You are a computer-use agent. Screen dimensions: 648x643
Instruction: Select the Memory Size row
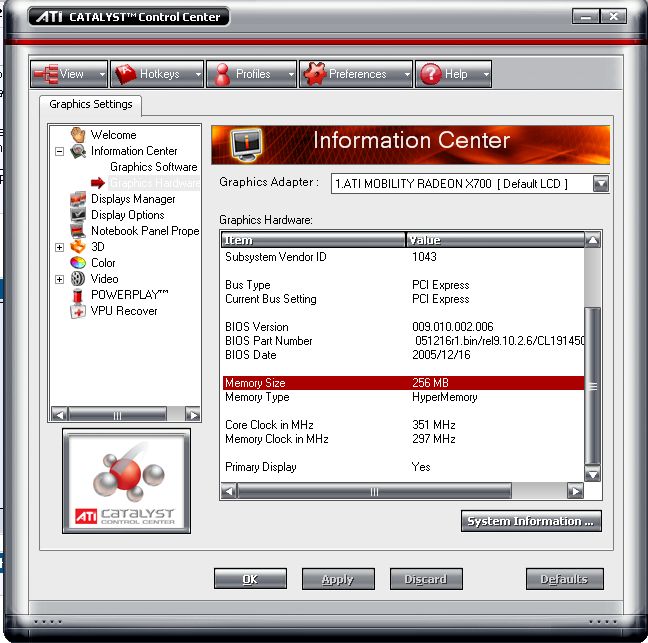pos(403,383)
